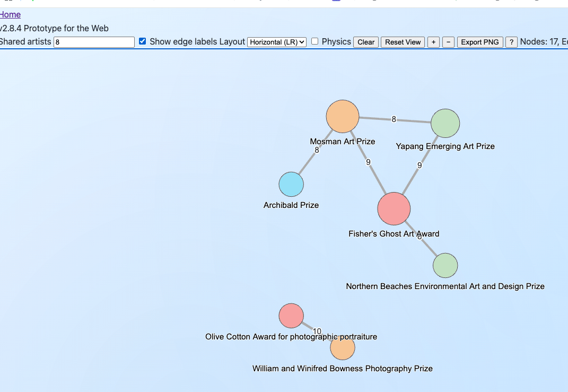Focus the Shared artists input field
The height and width of the screenshot is (392, 568).
coord(94,42)
